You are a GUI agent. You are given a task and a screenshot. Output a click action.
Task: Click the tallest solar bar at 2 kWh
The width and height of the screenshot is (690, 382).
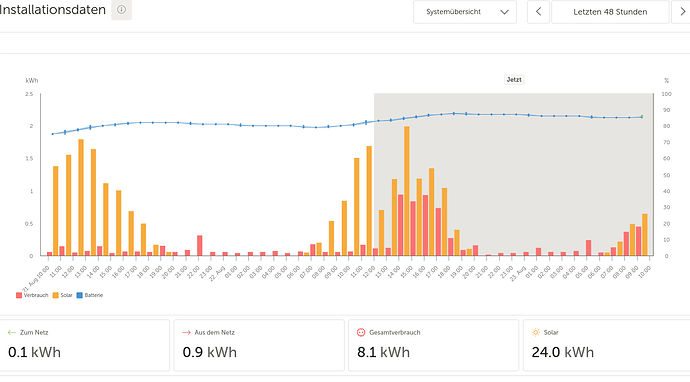(x=407, y=191)
